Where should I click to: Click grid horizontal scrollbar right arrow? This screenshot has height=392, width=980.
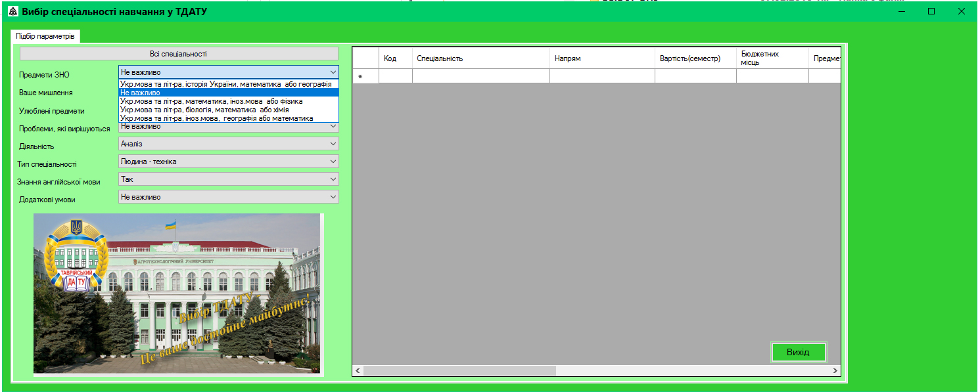click(x=835, y=371)
